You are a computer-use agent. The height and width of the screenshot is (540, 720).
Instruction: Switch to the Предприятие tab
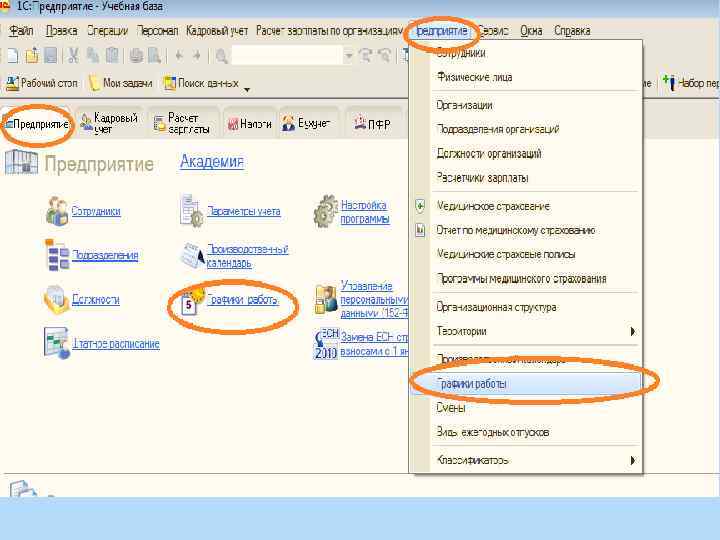(x=37, y=124)
